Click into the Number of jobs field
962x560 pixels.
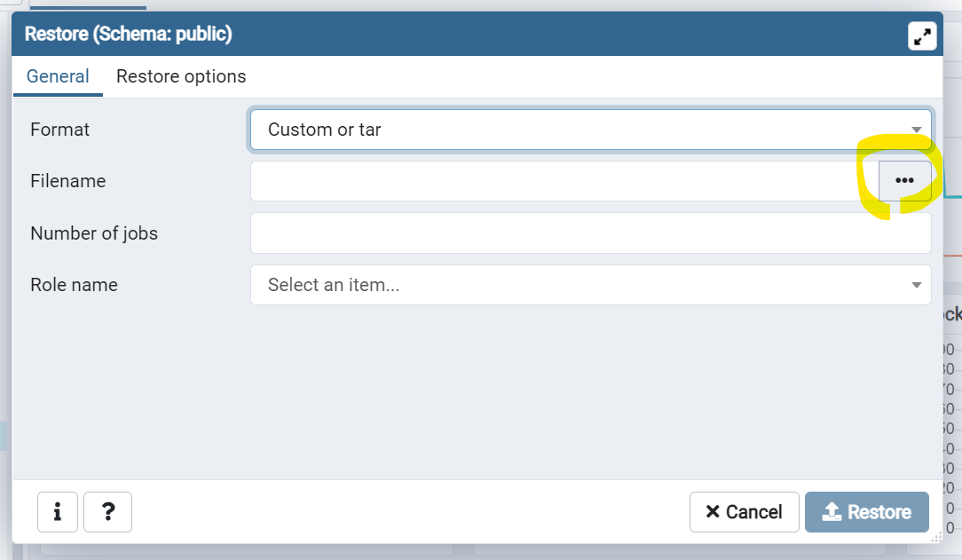pyautogui.click(x=590, y=233)
